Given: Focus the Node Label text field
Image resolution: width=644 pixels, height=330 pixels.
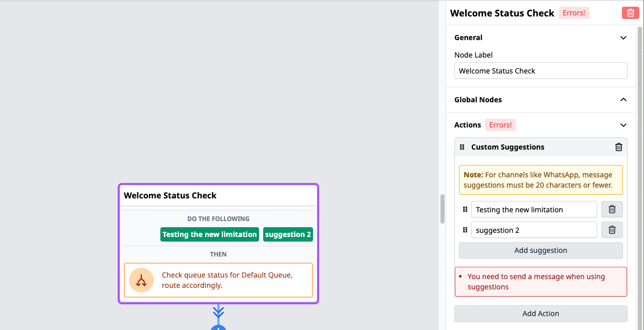Looking at the screenshot, I should tap(540, 71).
